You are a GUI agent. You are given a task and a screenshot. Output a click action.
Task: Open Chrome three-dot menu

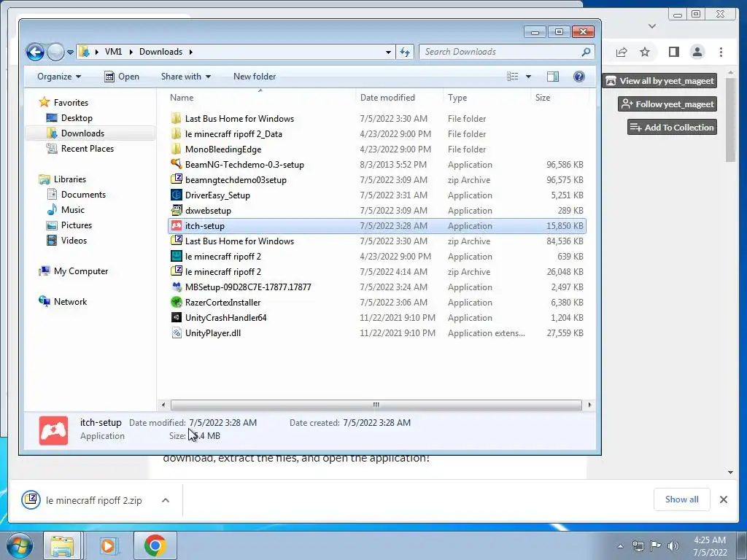click(x=721, y=52)
